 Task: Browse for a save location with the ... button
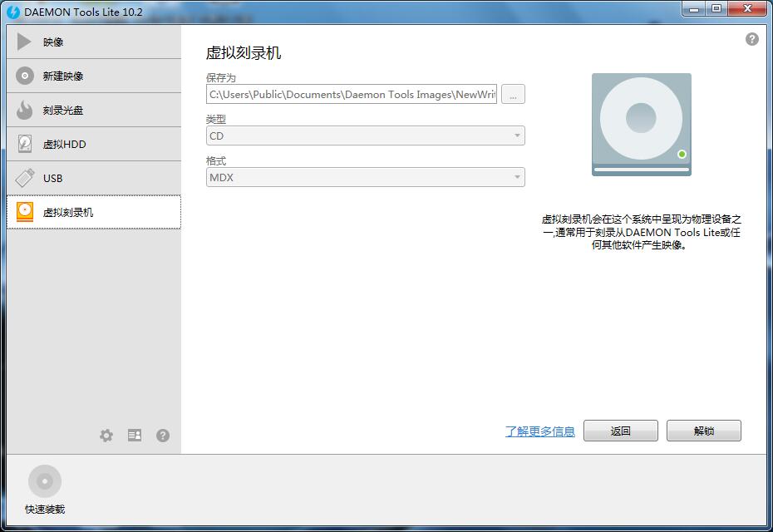point(513,94)
